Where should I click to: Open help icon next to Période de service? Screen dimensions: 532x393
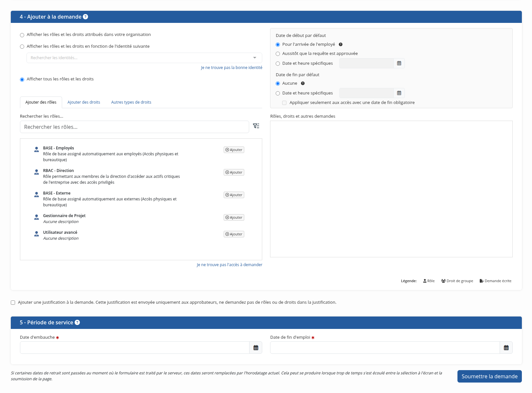pos(77,322)
